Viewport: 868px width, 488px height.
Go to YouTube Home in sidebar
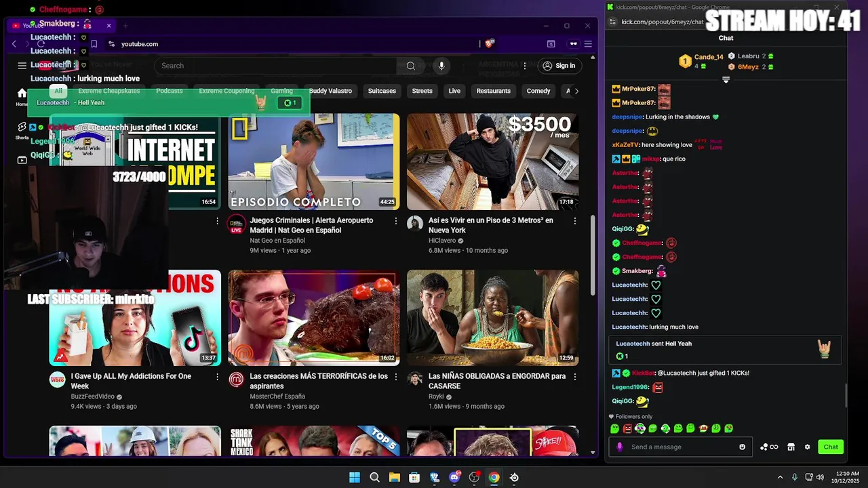[22, 96]
